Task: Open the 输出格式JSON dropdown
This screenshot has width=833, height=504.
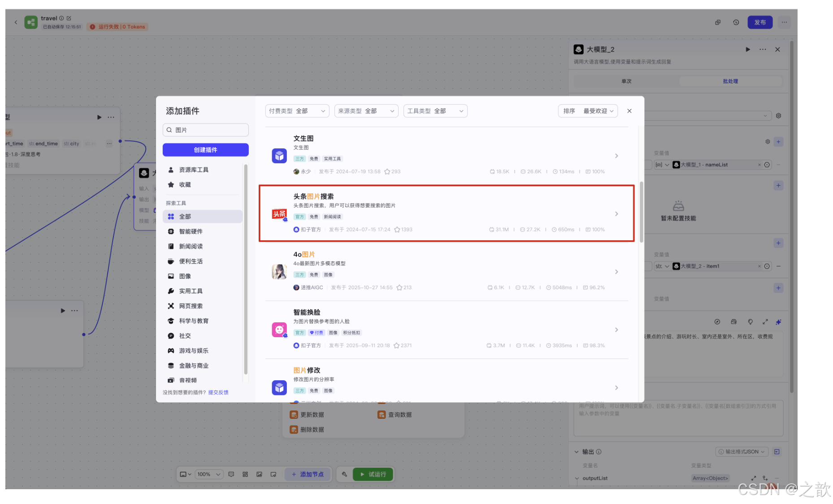Action: 742,452
